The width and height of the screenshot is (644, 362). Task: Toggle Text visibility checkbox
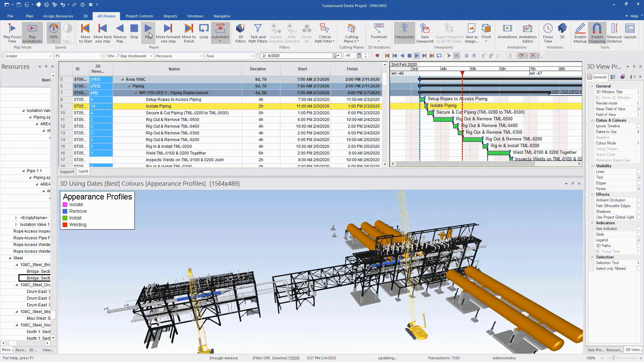(x=639, y=177)
